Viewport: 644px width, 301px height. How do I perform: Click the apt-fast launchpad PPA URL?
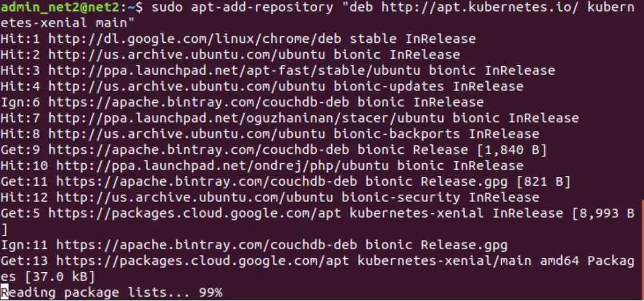(x=234, y=70)
